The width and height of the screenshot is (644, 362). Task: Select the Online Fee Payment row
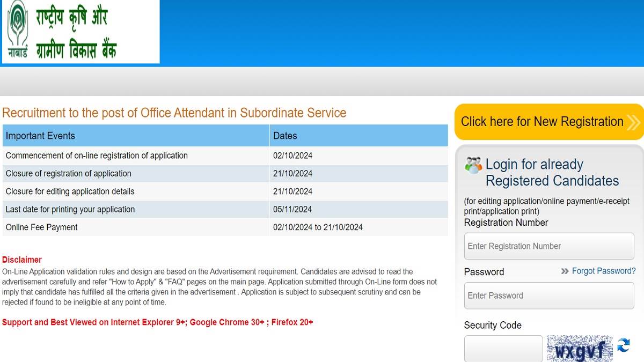(x=225, y=227)
